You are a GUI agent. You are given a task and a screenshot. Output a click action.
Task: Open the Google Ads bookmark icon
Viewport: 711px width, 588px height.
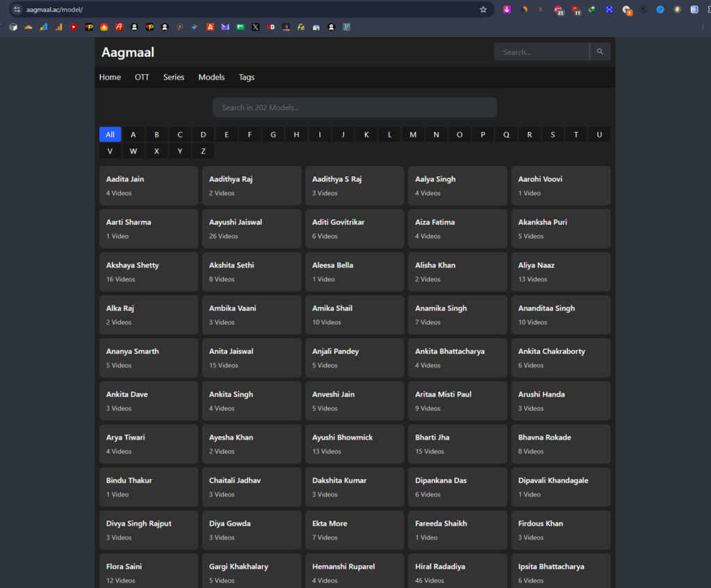click(x=44, y=27)
